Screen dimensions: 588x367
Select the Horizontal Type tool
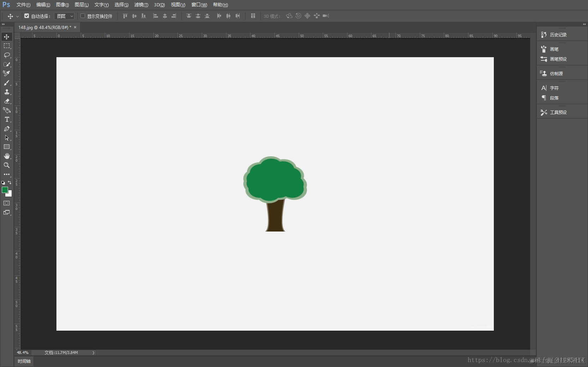click(x=7, y=119)
